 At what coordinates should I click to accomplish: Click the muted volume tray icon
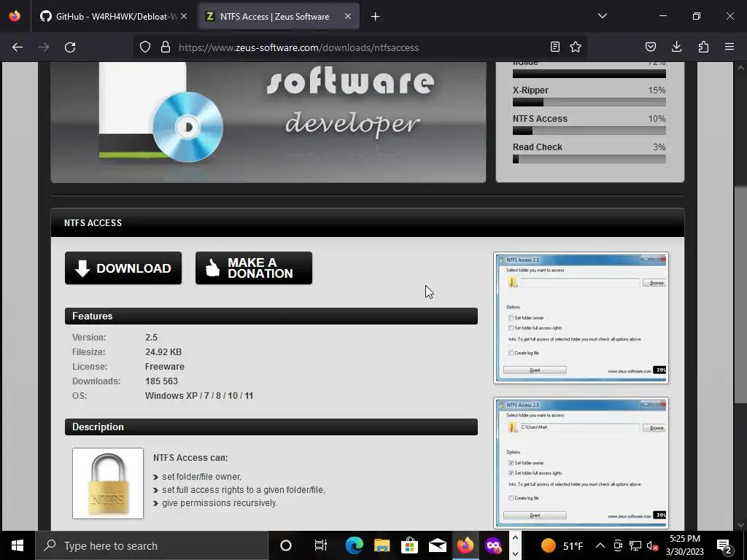click(x=653, y=545)
